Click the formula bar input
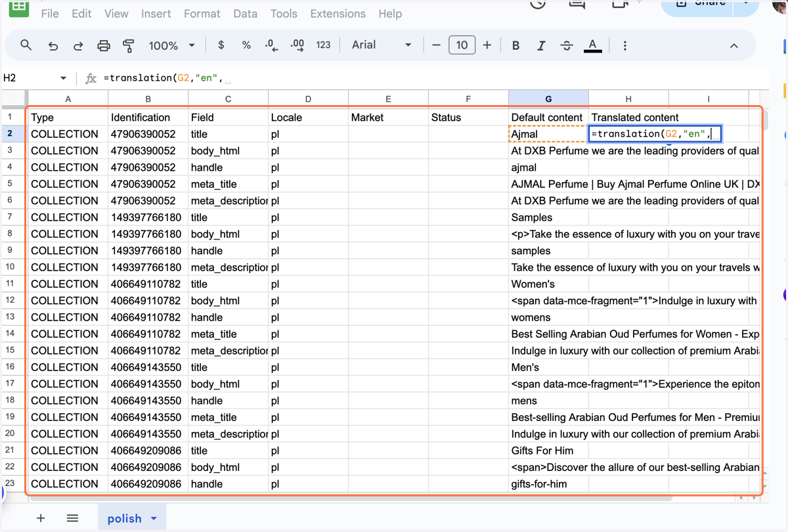 pyautogui.click(x=433, y=78)
